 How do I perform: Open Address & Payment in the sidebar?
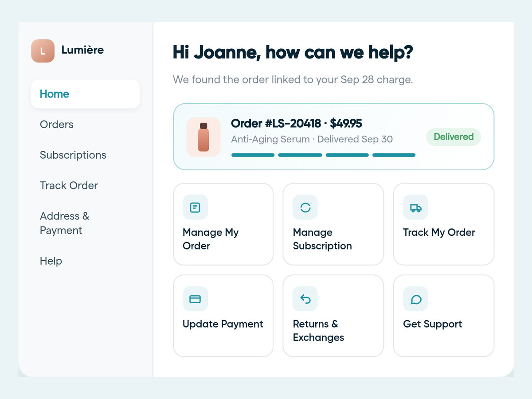(x=86, y=223)
